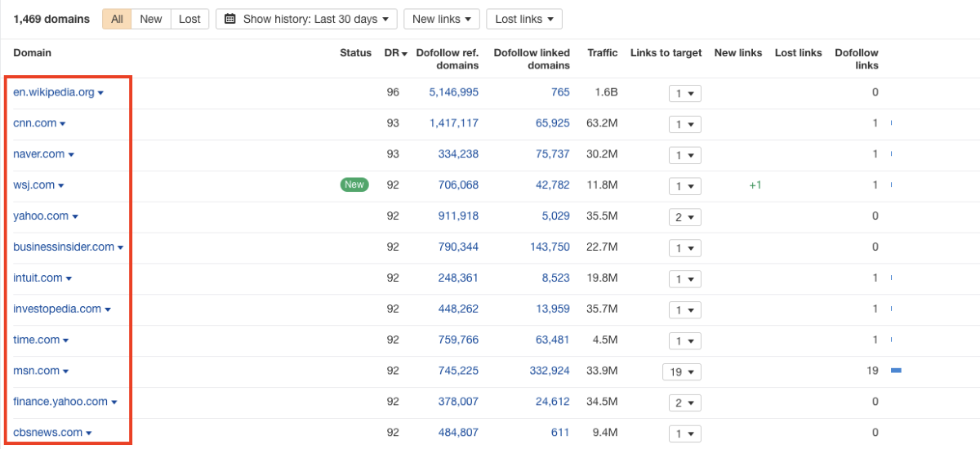Open 790,344 ref domains for businessinsider.com
Image resolution: width=980 pixels, height=449 pixels.
[458, 247]
